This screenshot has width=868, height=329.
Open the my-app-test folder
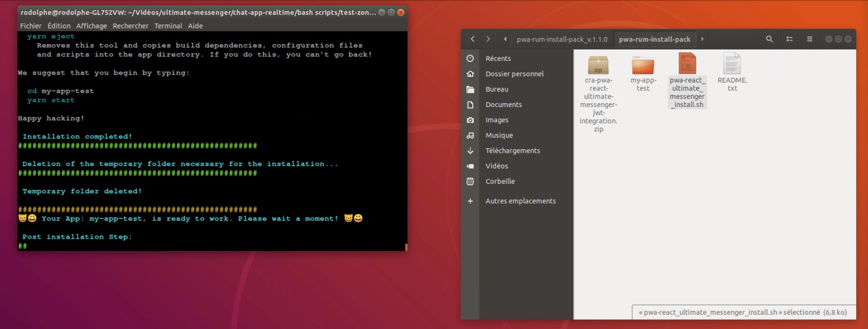coord(643,66)
